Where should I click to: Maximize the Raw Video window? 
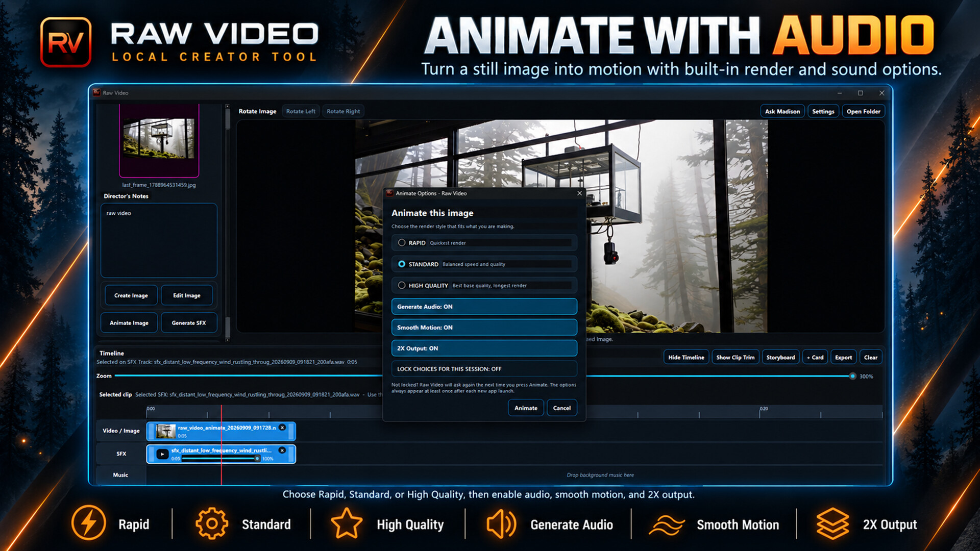(861, 93)
